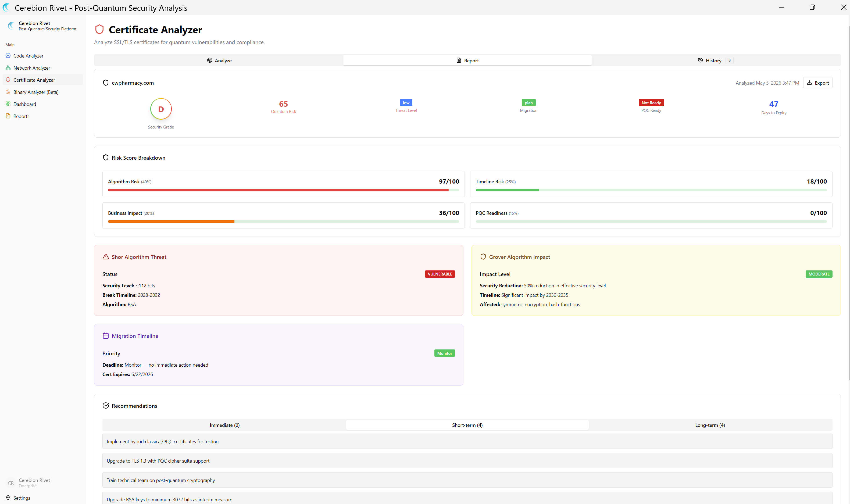Click the cwpharmacy.com domain name
Screen dimensions: 850x504
coord(133,83)
